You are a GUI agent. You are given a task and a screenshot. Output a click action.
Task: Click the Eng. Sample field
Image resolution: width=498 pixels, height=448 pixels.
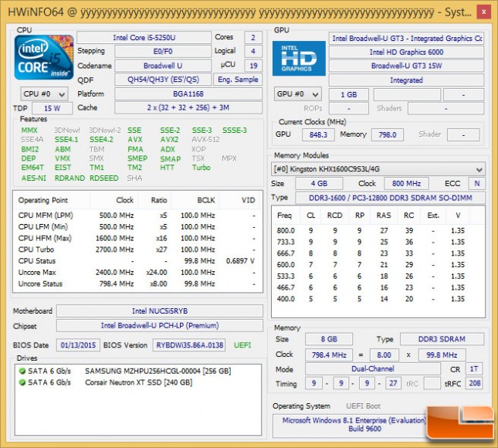pyautogui.click(x=238, y=80)
